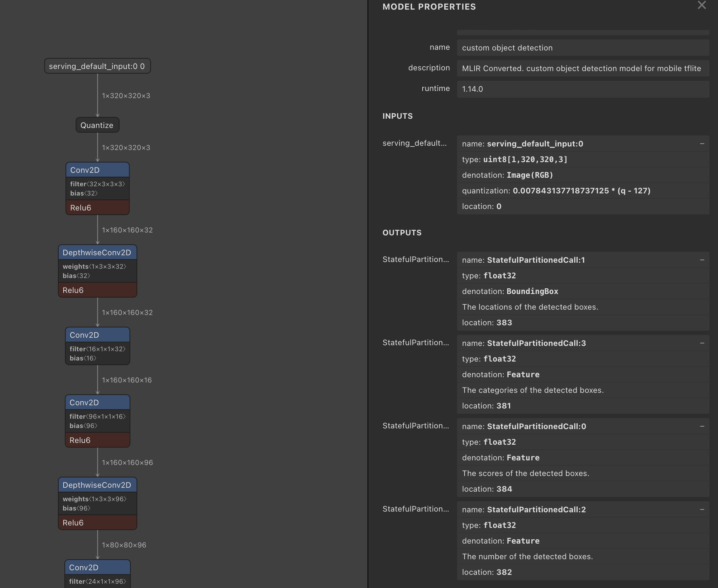This screenshot has height=588, width=718.
Task: Click the model name field showing custom object detection
Action: coord(582,48)
